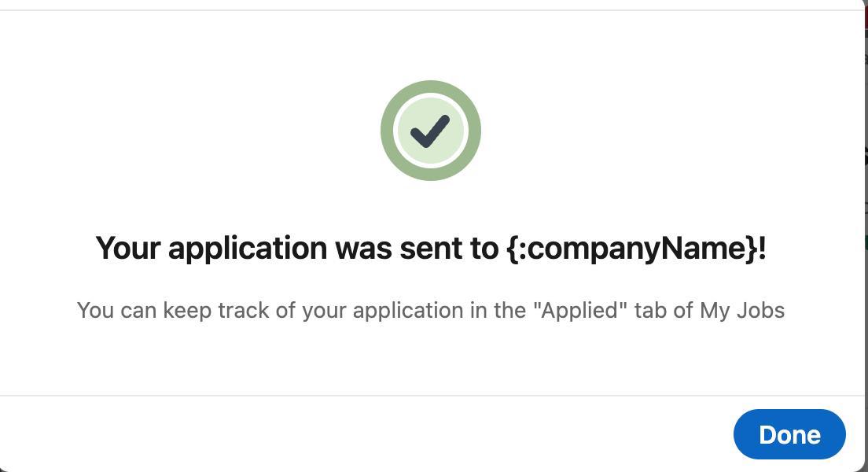868x472 pixels.
Task: Click blank space between icon and heading
Action: tap(431, 206)
